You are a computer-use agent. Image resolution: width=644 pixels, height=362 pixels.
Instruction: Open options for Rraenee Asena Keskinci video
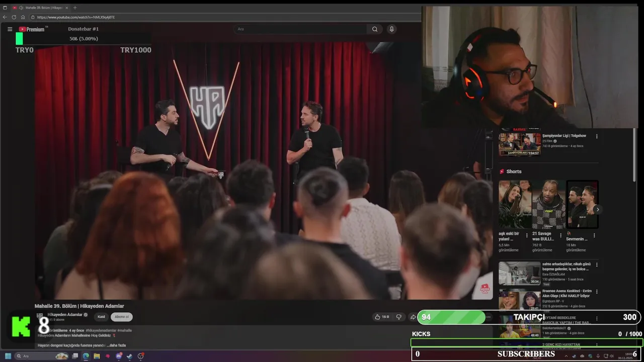(x=597, y=291)
